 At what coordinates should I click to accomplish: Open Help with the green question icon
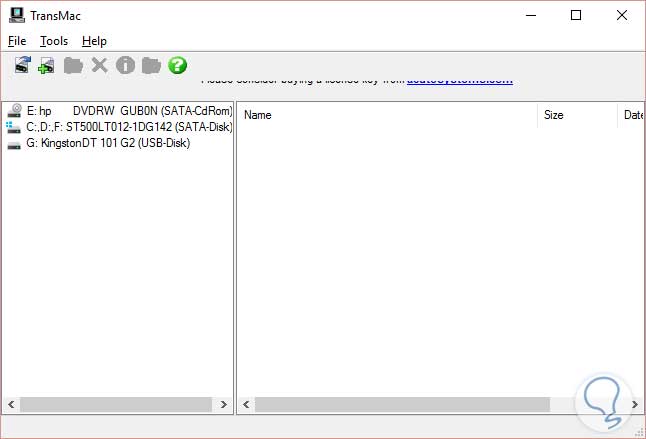pos(178,65)
